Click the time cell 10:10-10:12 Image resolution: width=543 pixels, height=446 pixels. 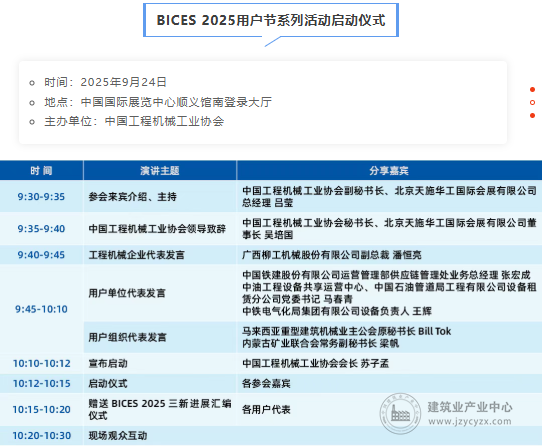click(x=42, y=364)
